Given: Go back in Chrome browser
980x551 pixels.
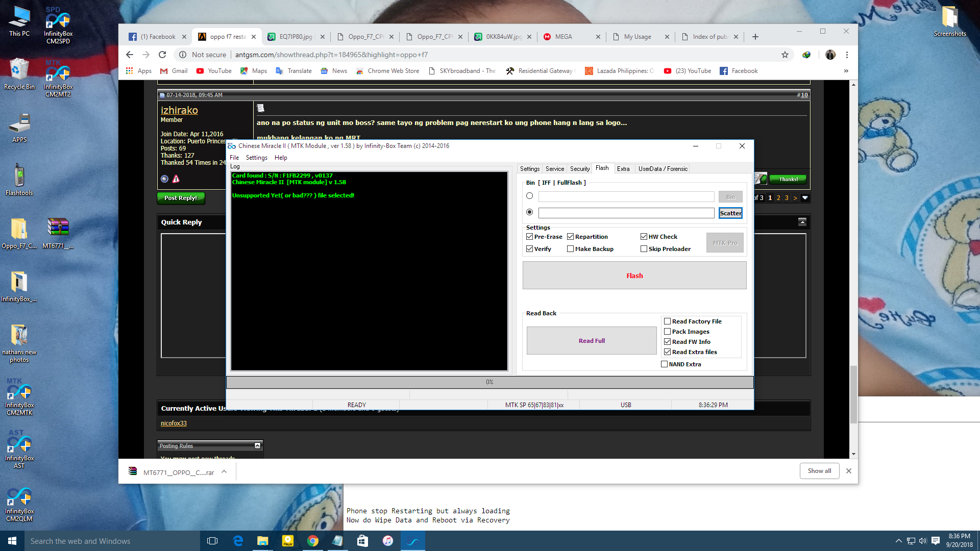Looking at the screenshot, I should [x=130, y=55].
